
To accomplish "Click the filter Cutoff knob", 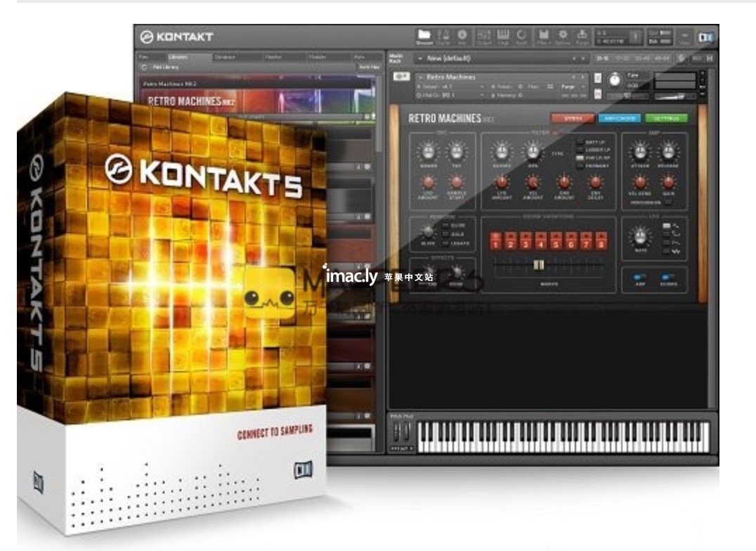I will [502, 152].
